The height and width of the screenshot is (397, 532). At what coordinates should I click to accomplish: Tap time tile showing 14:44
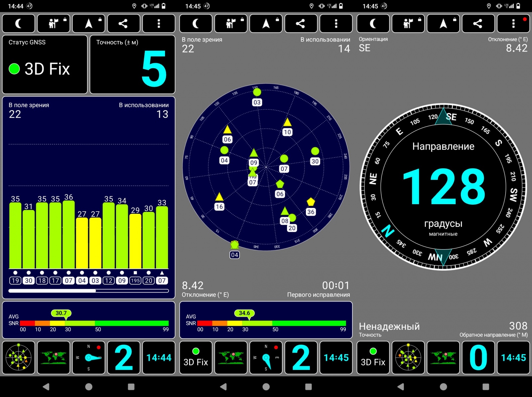(159, 357)
